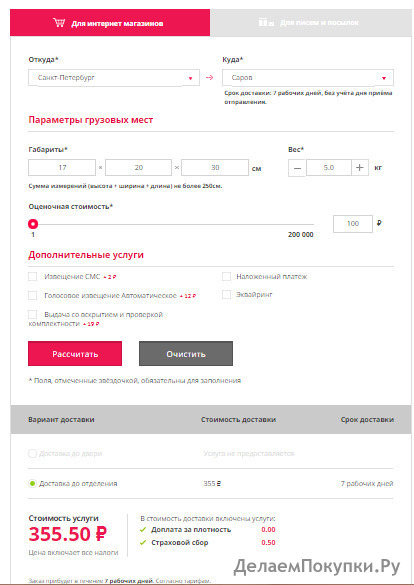Expand the Куда destination dropdown
The image size is (414, 585).
point(308,78)
